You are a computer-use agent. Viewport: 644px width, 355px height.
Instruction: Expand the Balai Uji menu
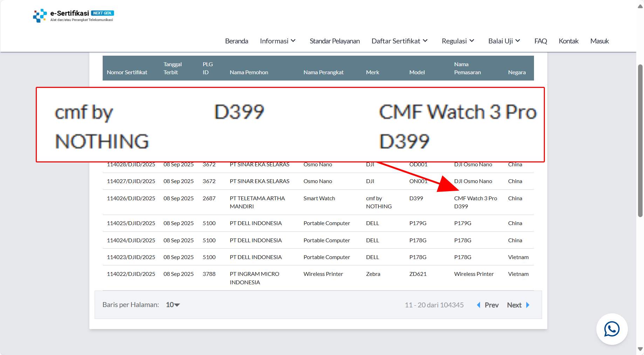pos(504,41)
